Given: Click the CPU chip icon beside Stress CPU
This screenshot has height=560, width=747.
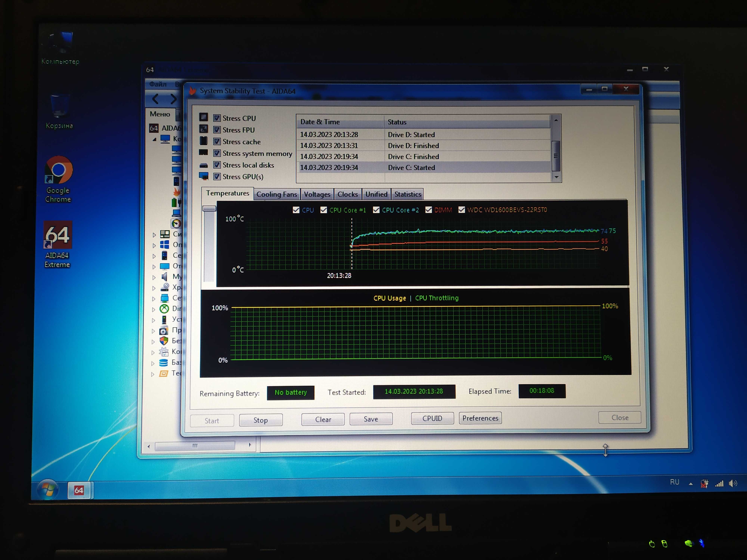Looking at the screenshot, I should pos(204,117).
